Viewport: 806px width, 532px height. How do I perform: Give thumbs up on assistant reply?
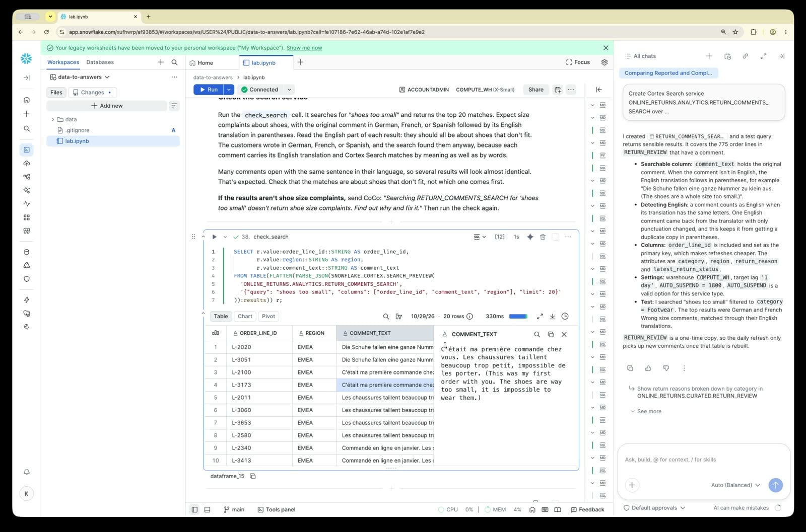point(648,368)
